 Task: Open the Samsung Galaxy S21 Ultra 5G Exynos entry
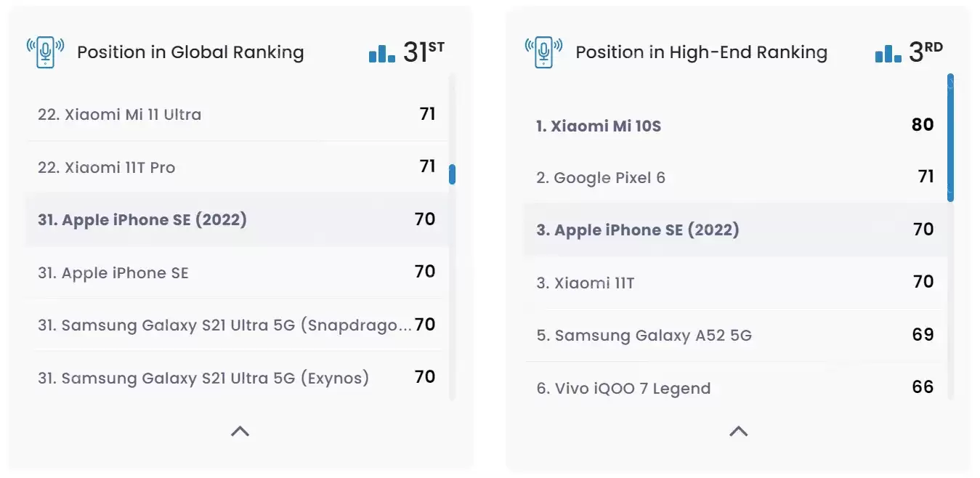coord(203,378)
